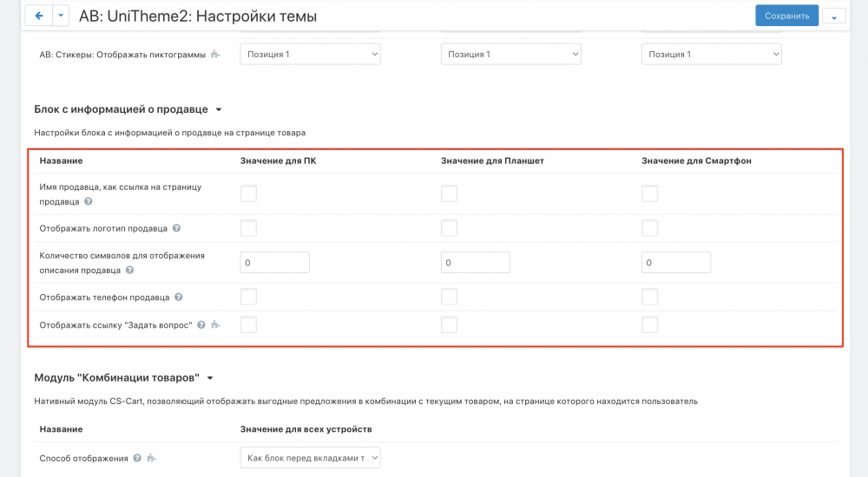The image size is (868, 477).
Task: Click puzzle add-on icon beside 'Задать вопрос' setting
Action: 215,325
